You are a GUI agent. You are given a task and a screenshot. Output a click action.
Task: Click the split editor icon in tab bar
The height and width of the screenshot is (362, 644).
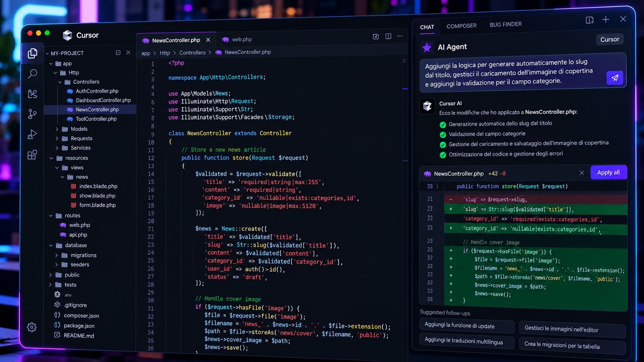click(x=388, y=36)
